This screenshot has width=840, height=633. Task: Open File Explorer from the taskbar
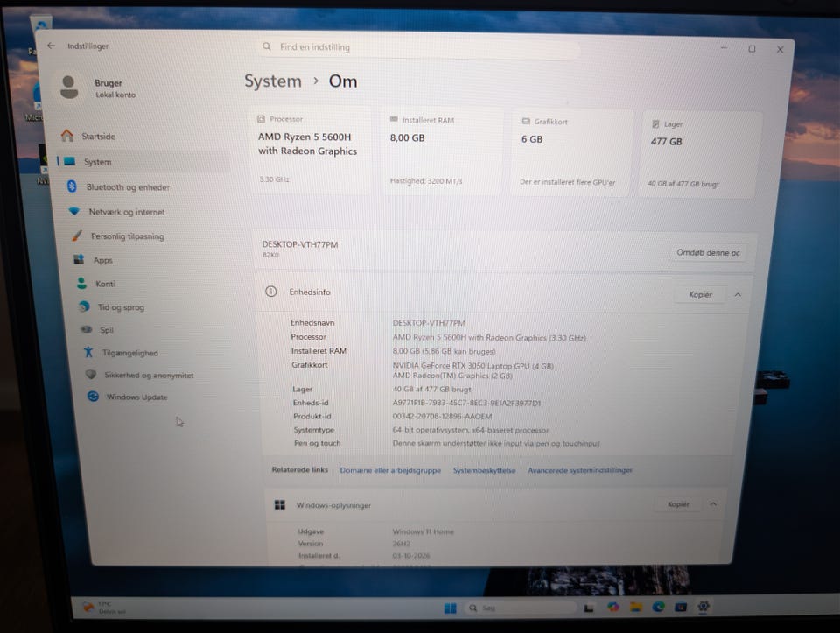636,608
